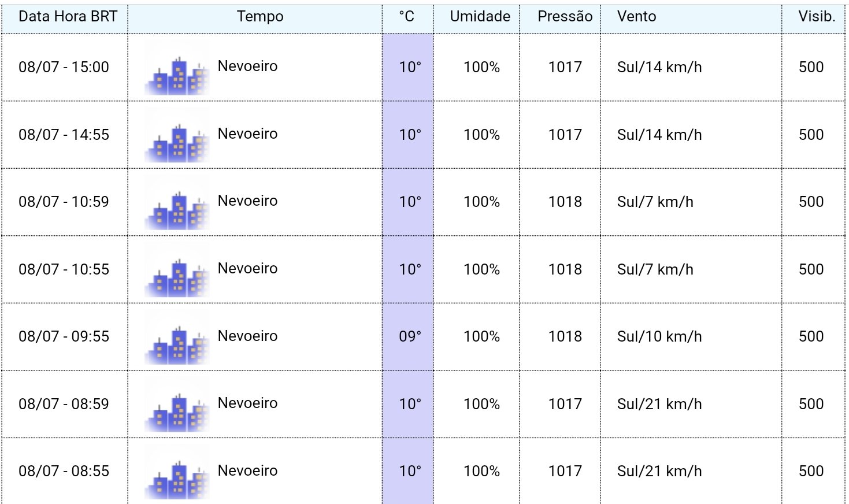Click the 10° temperature cell for 15:00

coord(407,68)
